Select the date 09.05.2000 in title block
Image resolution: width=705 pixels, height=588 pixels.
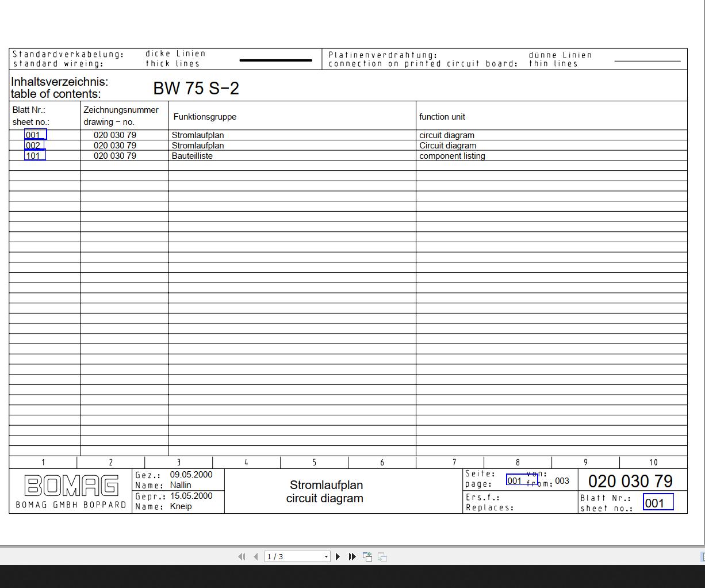click(x=191, y=475)
